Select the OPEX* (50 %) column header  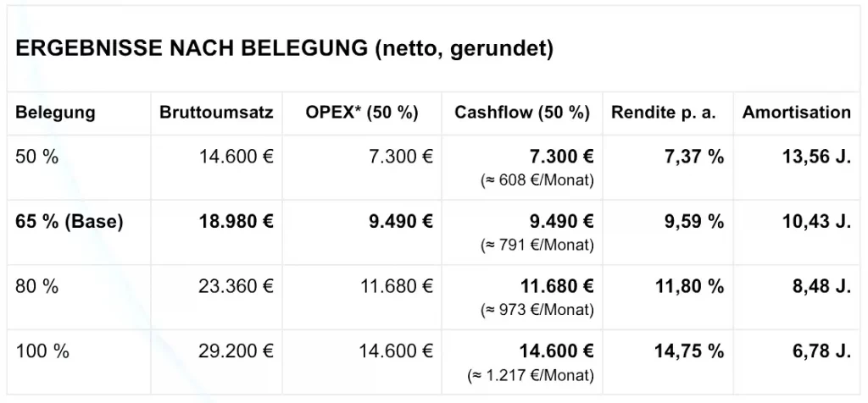362,113
